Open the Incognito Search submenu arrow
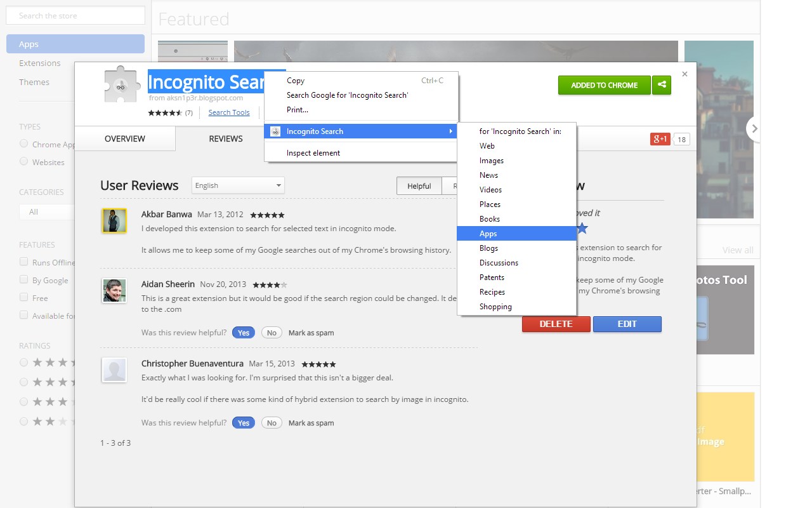Screen dimensions: 812x508 tap(450, 131)
